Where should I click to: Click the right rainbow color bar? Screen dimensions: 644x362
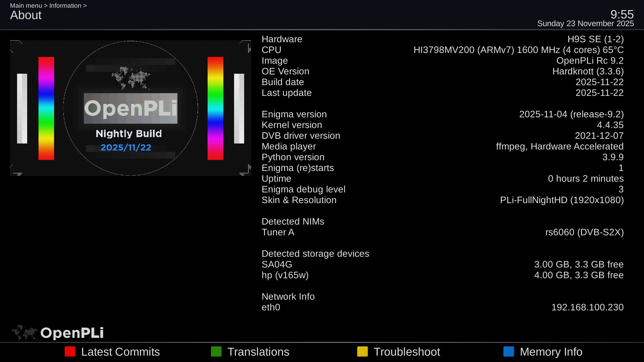coord(215,108)
